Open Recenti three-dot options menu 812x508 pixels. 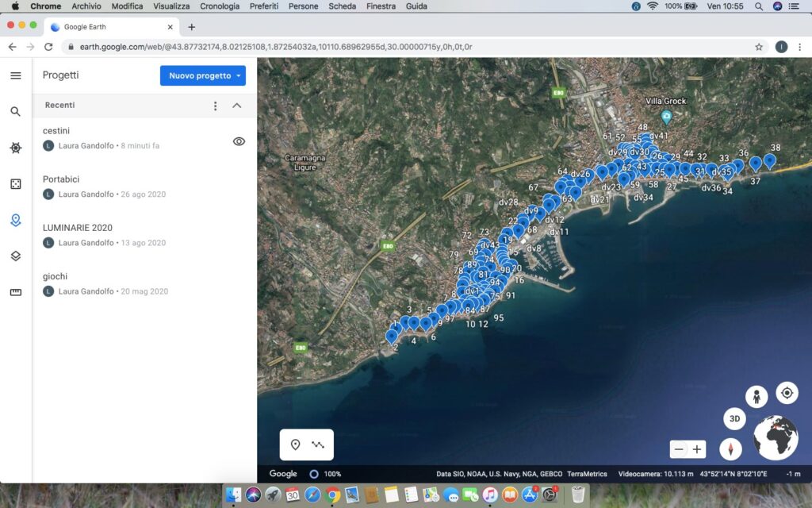coord(215,106)
